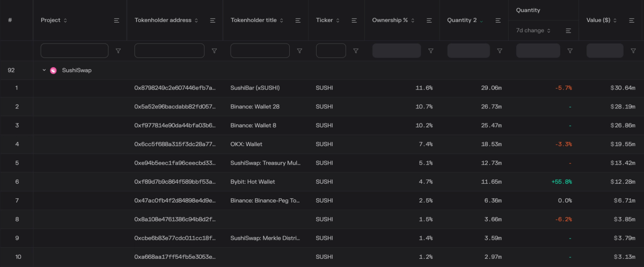This screenshot has width=644, height=267.
Task: Click address 0x6cc5f688a315f3dc28a77…
Action: pyautogui.click(x=175, y=144)
